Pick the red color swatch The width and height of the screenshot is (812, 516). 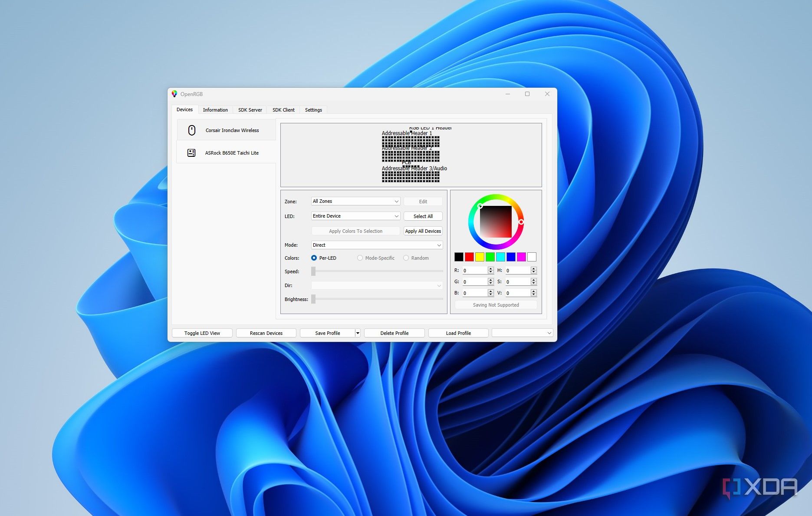(x=469, y=257)
